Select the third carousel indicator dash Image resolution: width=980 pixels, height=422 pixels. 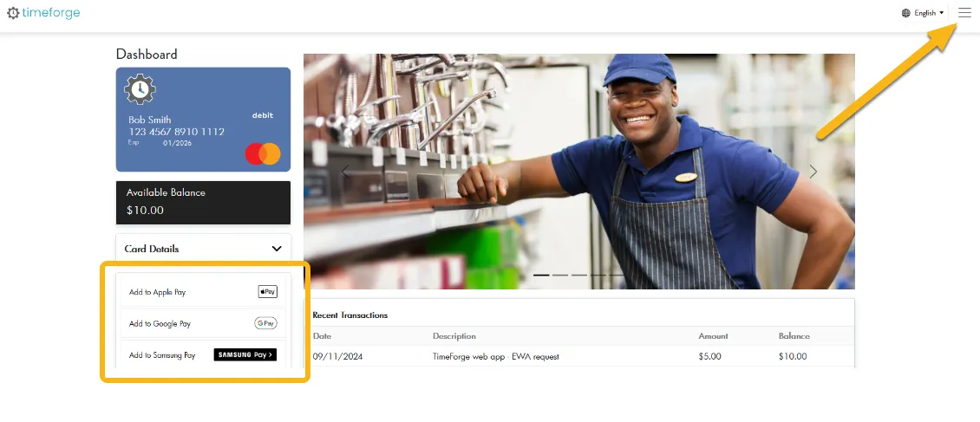point(579,275)
